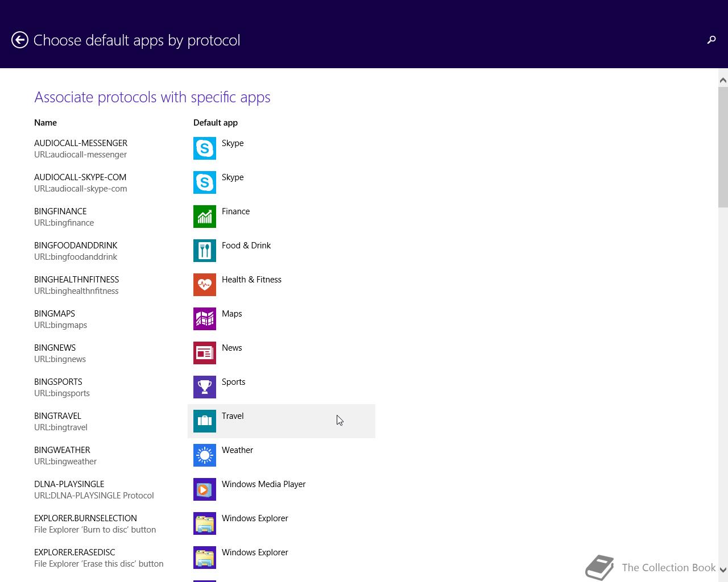Click the Maps app icon
This screenshot has height=582, width=728.
(x=205, y=319)
